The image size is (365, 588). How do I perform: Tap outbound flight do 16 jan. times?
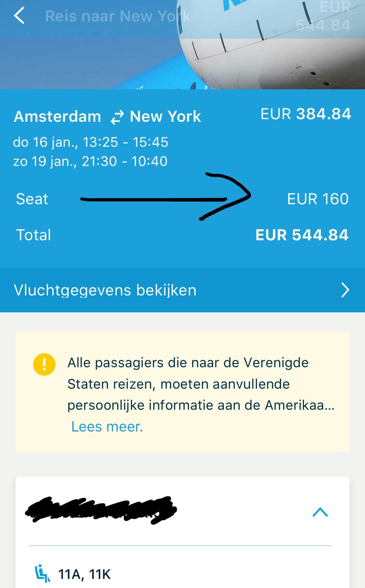(x=91, y=142)
